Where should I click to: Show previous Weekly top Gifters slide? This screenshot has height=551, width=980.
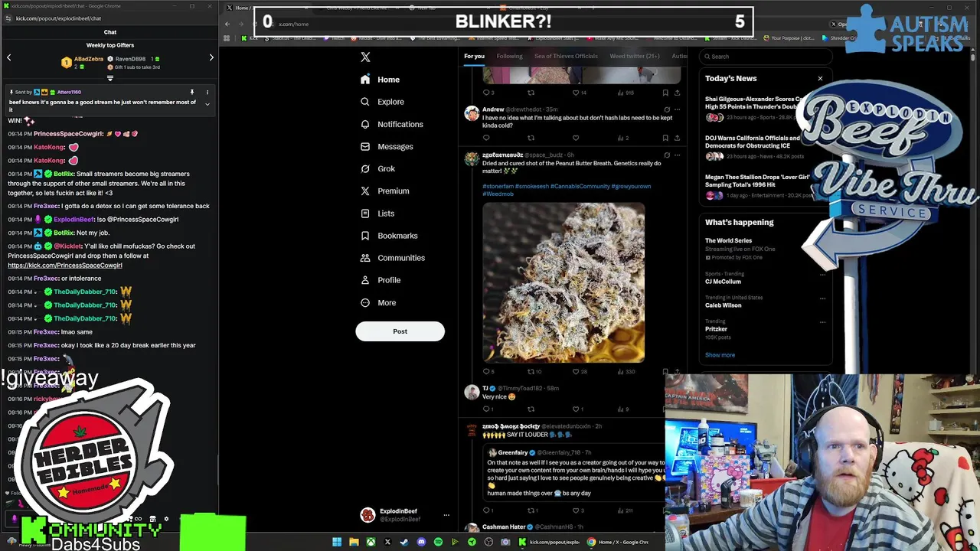tap(9, 57)
